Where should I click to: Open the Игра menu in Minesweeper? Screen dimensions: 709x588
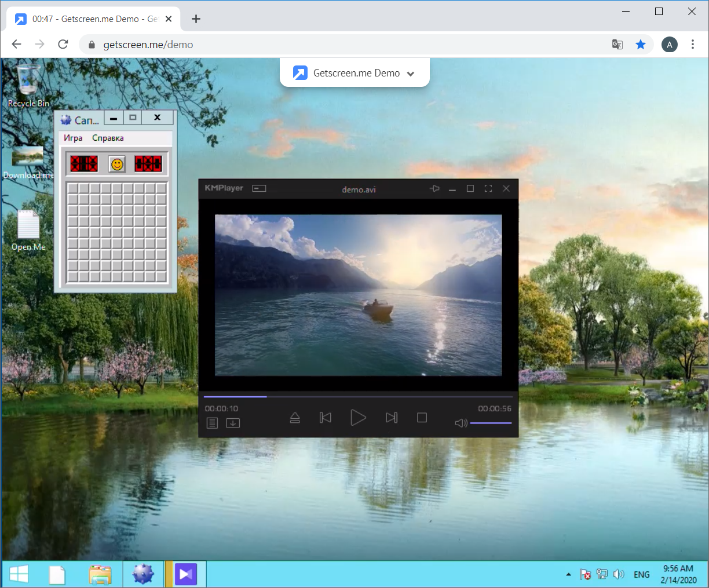(73, 138)
